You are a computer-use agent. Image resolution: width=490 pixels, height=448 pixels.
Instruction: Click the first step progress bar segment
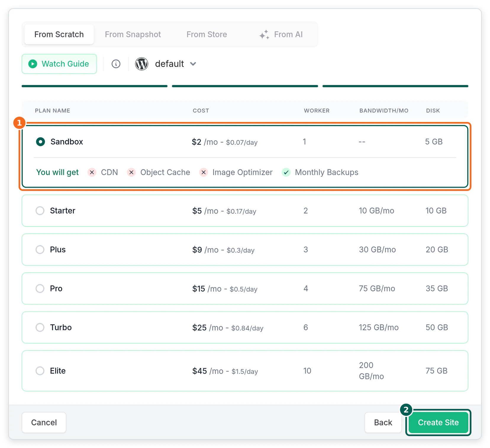(x=95, y=86)
